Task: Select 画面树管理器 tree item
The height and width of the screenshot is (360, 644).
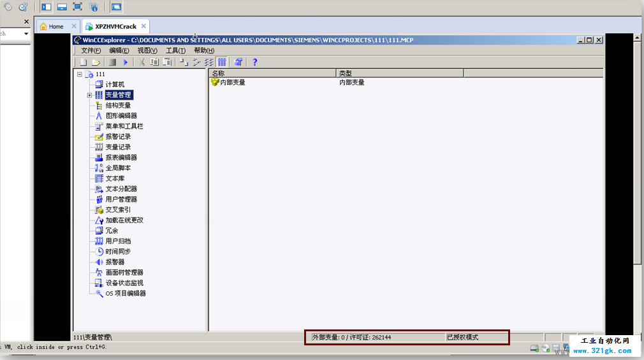Action: click(x=124, y=273)
